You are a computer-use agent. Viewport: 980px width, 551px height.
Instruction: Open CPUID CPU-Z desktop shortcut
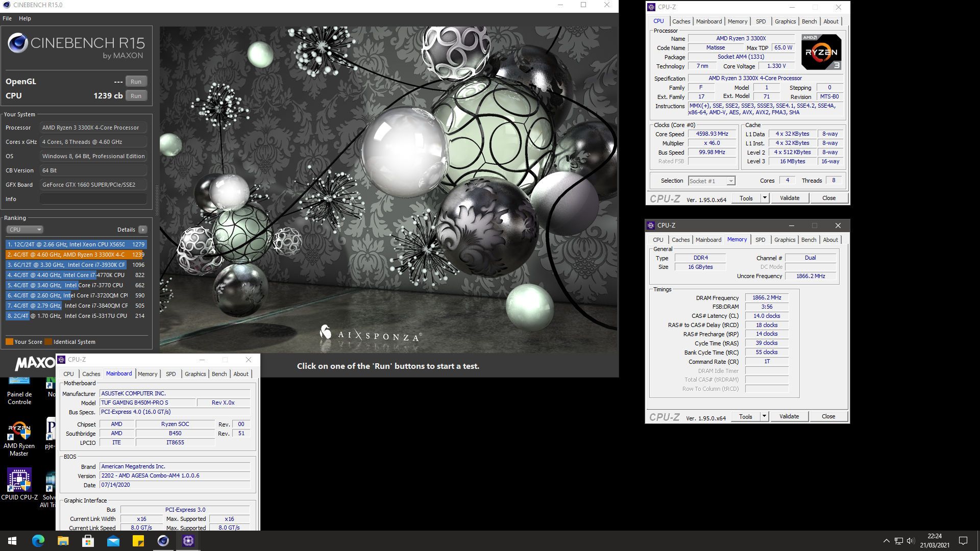click(19, 484)
